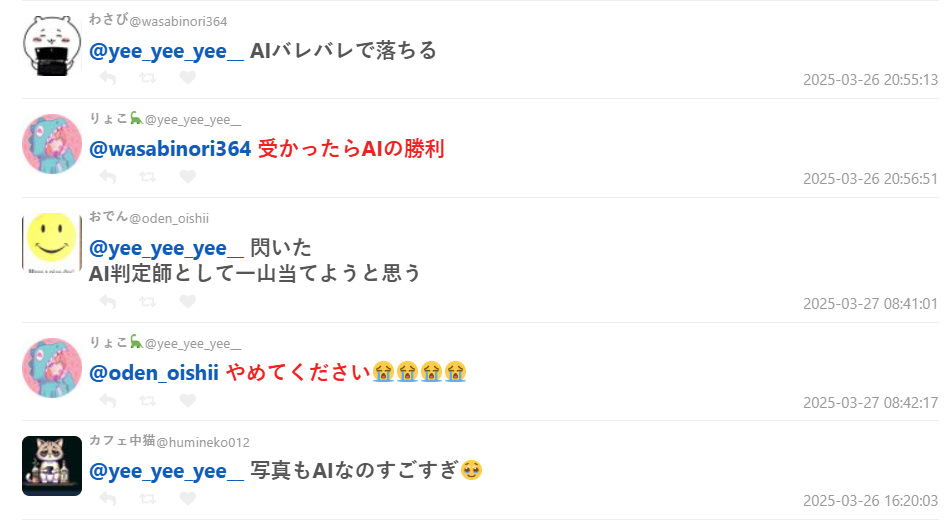Open カフェ中猫's cat avatar
The width and height of the screenshot is (952, 521).
coord(52,466)
